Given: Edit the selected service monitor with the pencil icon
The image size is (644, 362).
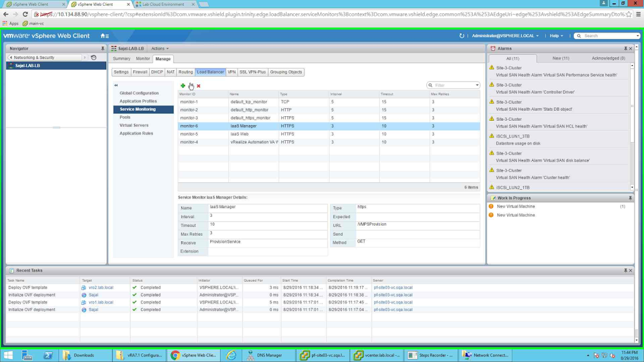Looking at the screenshot, I should coord(191,85).
